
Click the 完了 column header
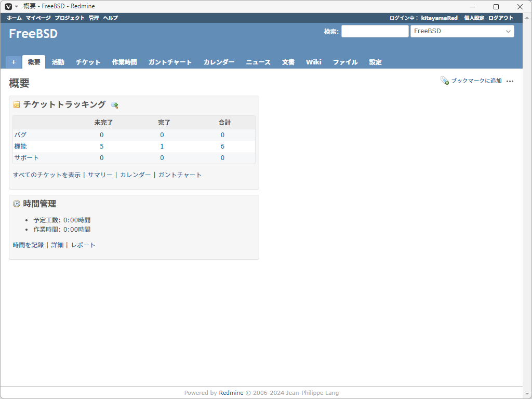164,123
